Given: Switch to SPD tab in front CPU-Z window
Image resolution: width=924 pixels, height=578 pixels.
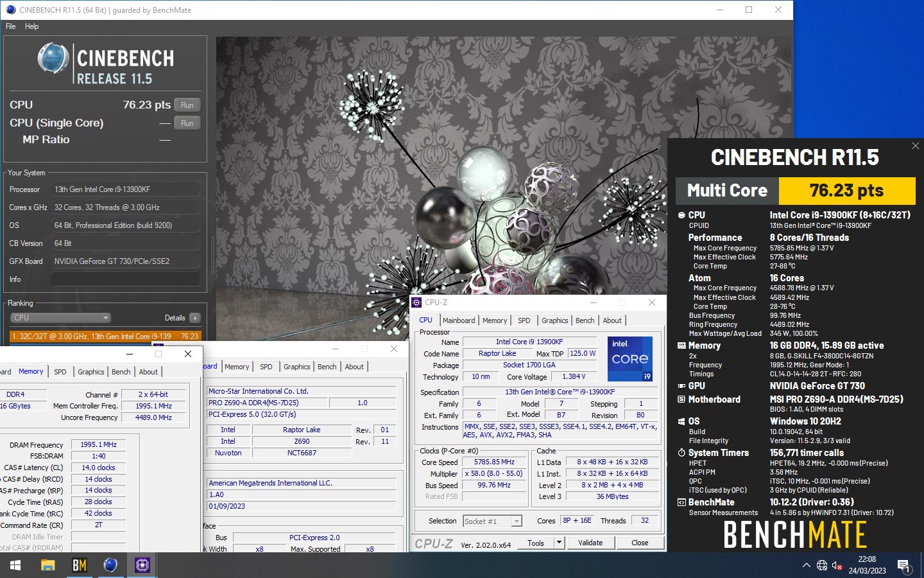Looking at the screenshot, I should (524, 320).
